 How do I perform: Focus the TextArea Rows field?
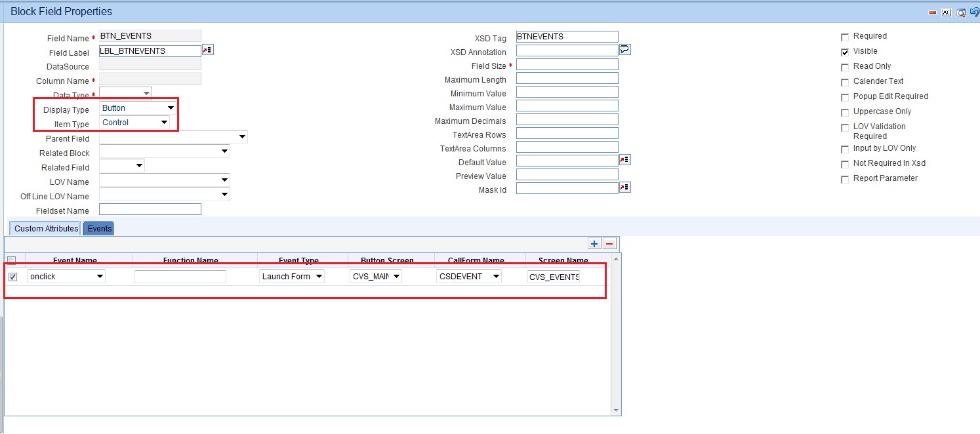point(567,133)
